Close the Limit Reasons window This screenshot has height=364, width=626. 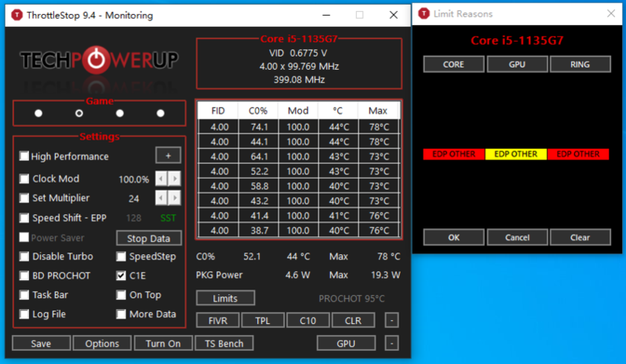coord(611,13)
